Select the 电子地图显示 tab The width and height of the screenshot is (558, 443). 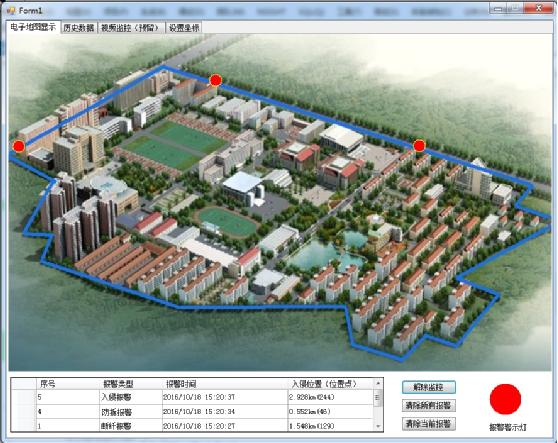click(x=33, y=27)
